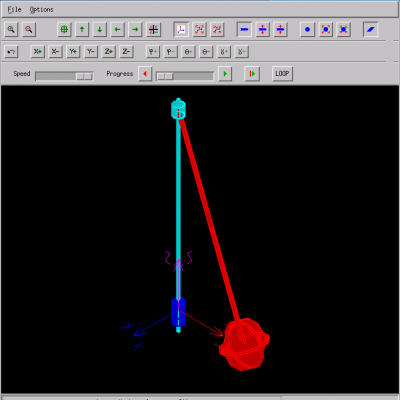
Task: Click the zoom out magnifier icon
Action: (29, 30)
